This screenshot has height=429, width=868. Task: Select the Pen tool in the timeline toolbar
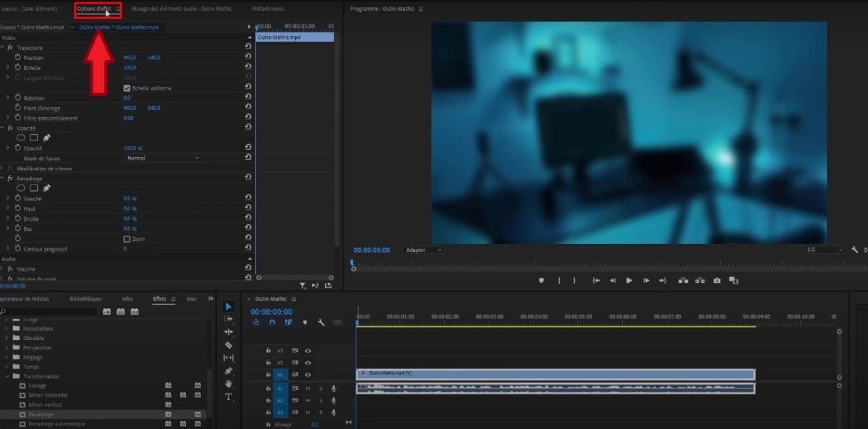click(x=229, y=370)
